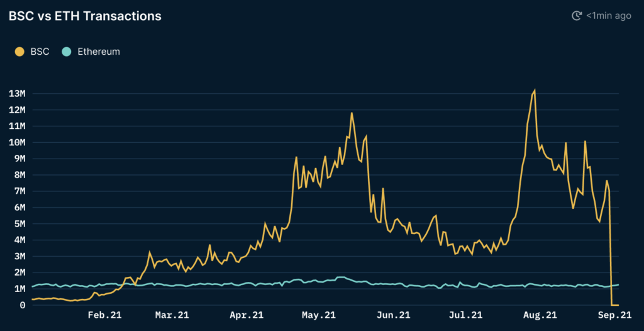Image resolution: width=644 pixels, height=331 pixels.
Task: Click the yellow BSC legend dot
Action: (x=19, y=52)
